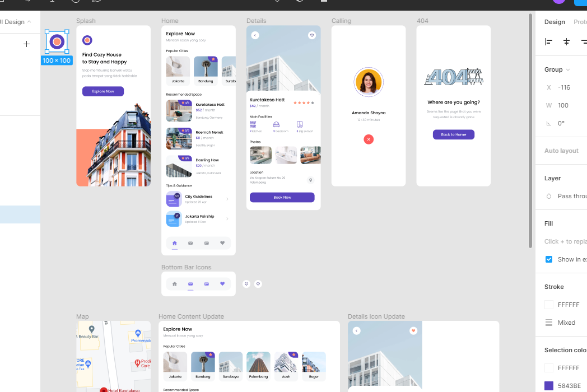This screenshot has width=587, height=392.
Task: Switch to the Prototype tab
Action: (580, 22)
